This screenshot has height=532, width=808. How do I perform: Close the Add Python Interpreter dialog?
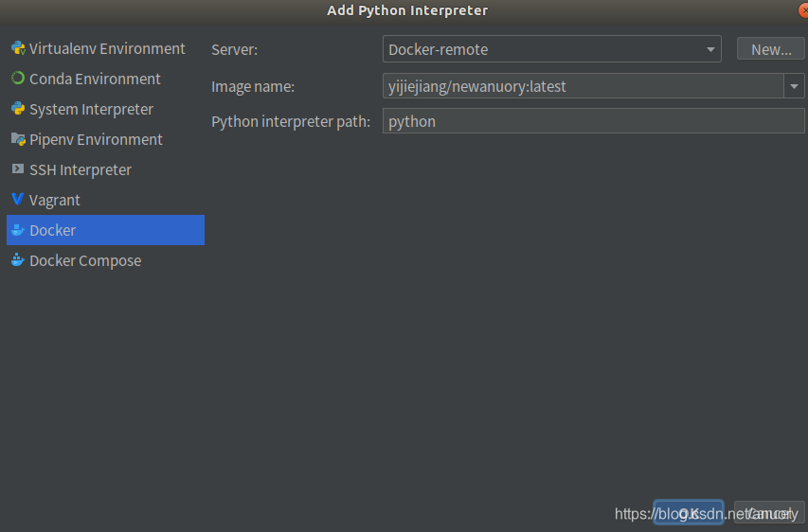pyautogui.click(x=804, y=10)
